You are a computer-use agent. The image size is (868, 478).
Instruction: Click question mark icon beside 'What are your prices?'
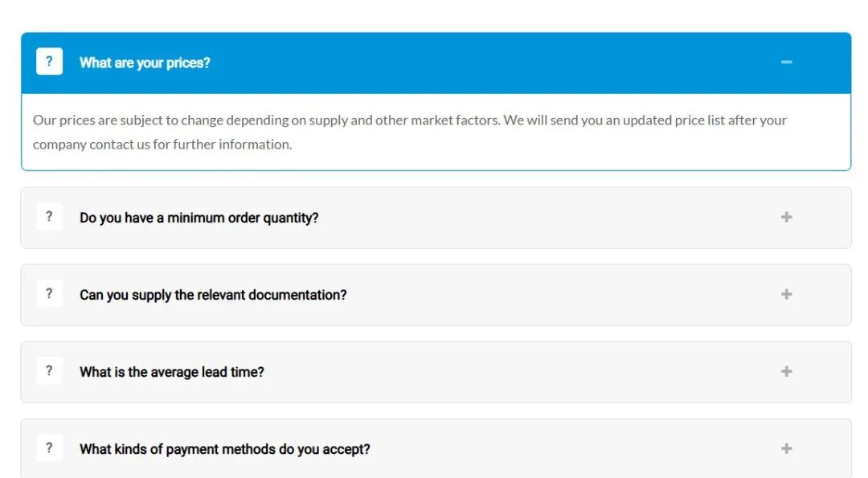49,62
